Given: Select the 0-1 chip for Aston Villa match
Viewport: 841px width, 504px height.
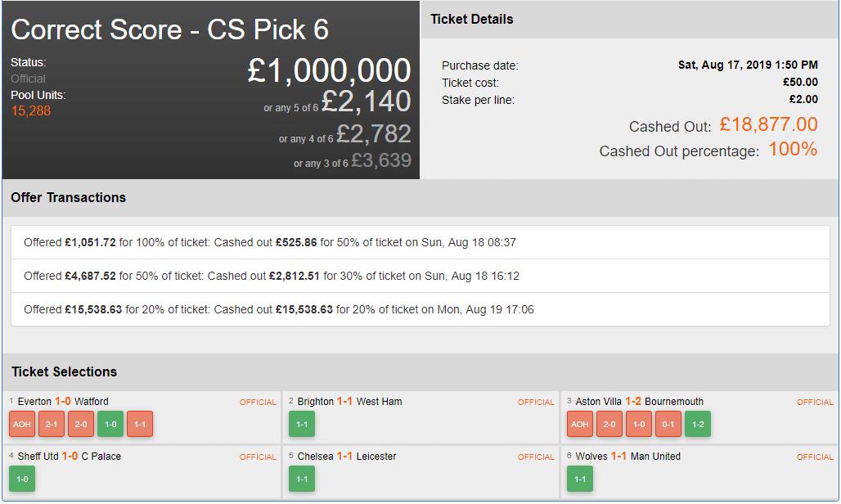Looking at the screenshot, I should coord(668,424).
